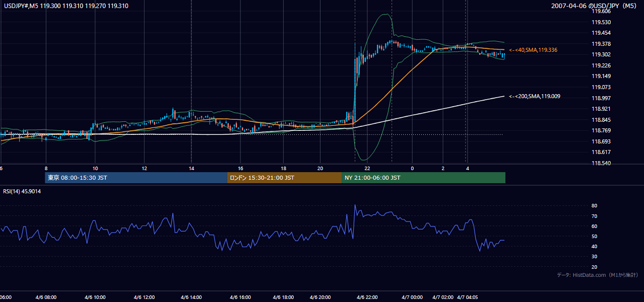Open the HistData.com data source credit
This screenshot has width=644, height=302.
point(597,275)
